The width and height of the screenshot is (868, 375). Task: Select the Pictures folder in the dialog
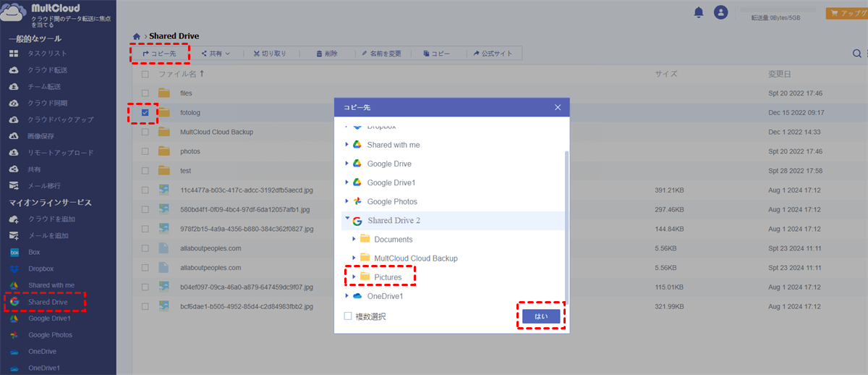[388, 277]
